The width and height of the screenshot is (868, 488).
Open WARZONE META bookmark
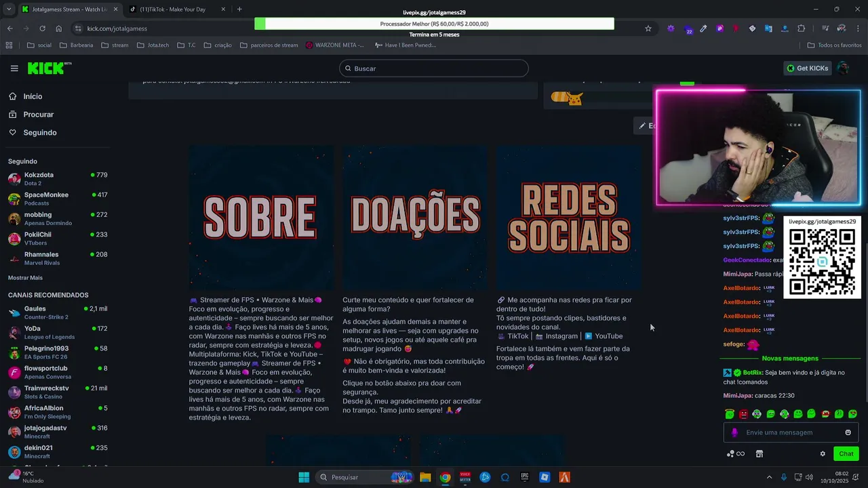(335, 45)
